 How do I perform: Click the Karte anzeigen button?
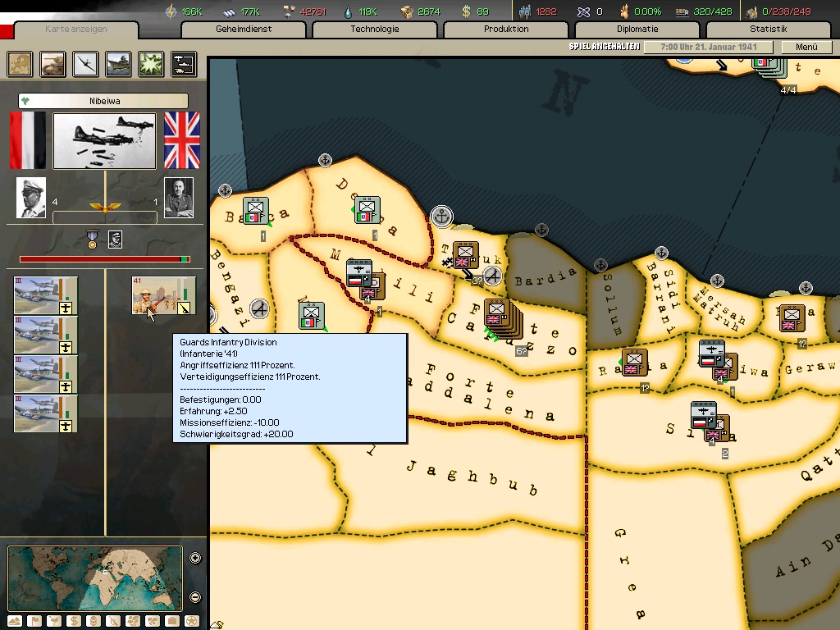click(76, 30)
